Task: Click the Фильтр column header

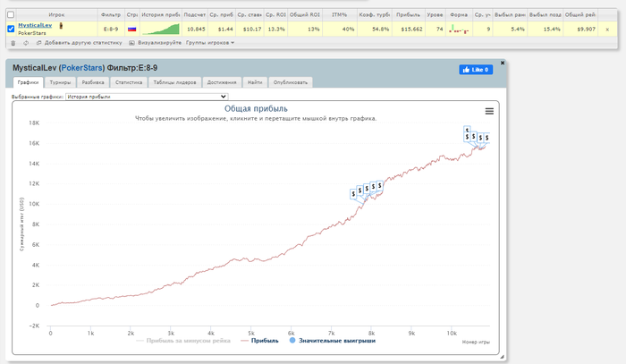Action: point(111,15)
